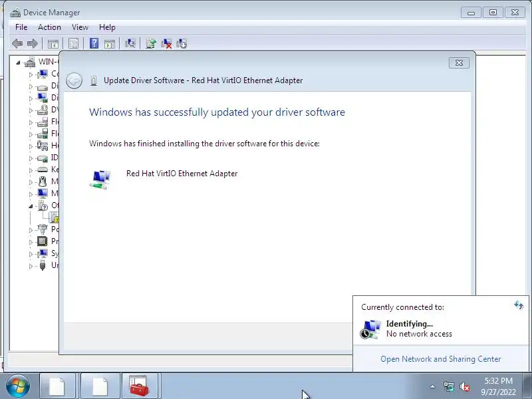532x399 pixels.
Task: Expand the Floppy drive controllers arrow
Action: pos(31,134)
